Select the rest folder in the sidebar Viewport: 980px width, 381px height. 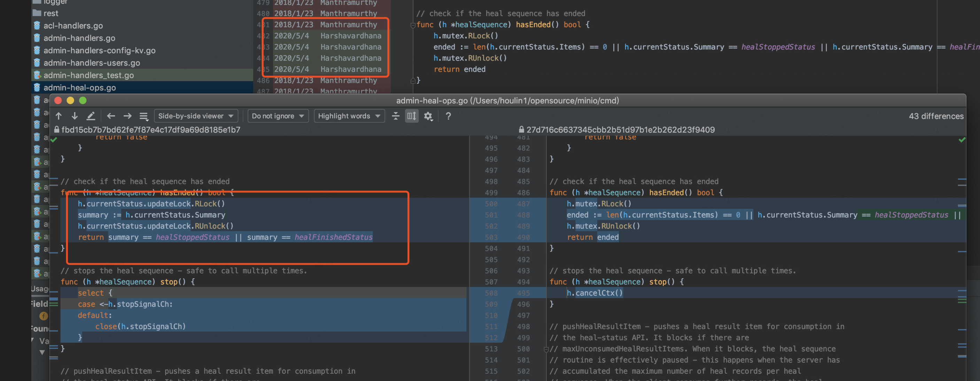(x=50, y=13)
